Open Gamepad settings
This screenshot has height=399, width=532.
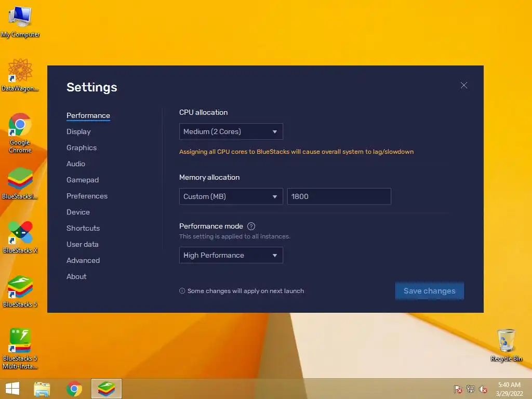coord(83,180)
